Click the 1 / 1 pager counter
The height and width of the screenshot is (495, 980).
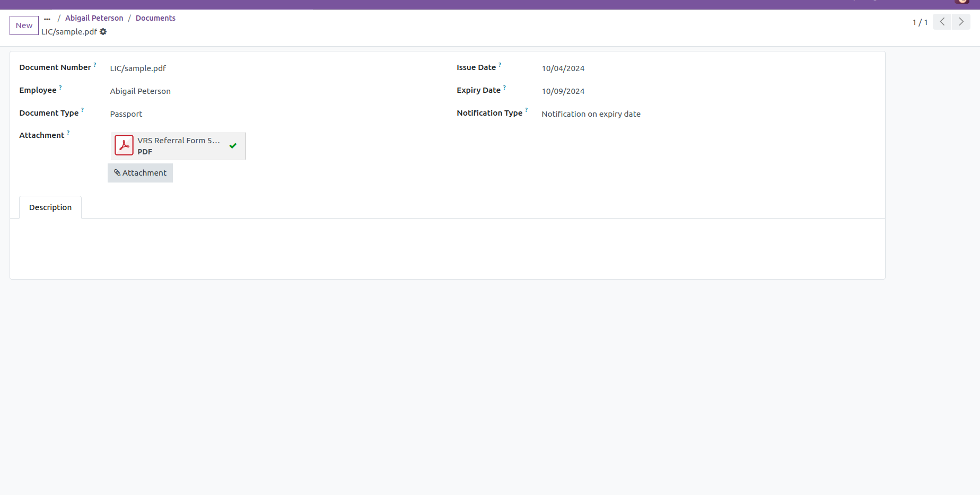click(920, 22)
